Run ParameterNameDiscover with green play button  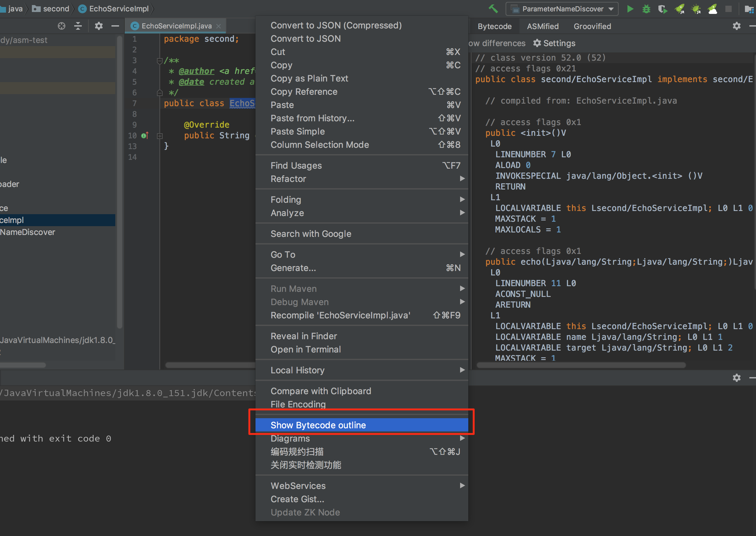(630, 9)
